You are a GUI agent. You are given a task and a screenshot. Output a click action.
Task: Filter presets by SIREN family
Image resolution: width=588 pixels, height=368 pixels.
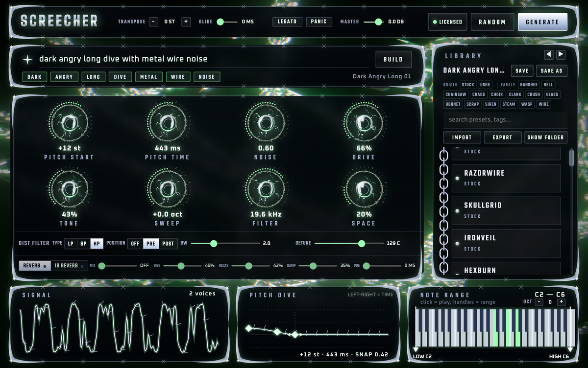491,104
